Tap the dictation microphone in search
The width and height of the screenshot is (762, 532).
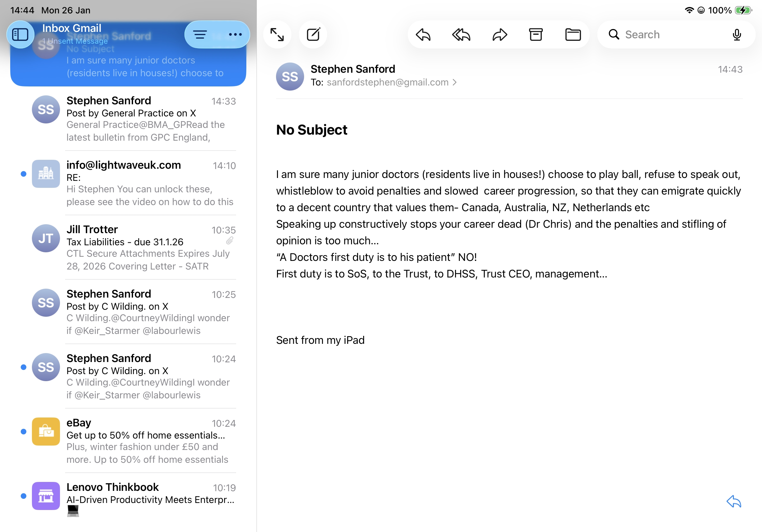736,34
